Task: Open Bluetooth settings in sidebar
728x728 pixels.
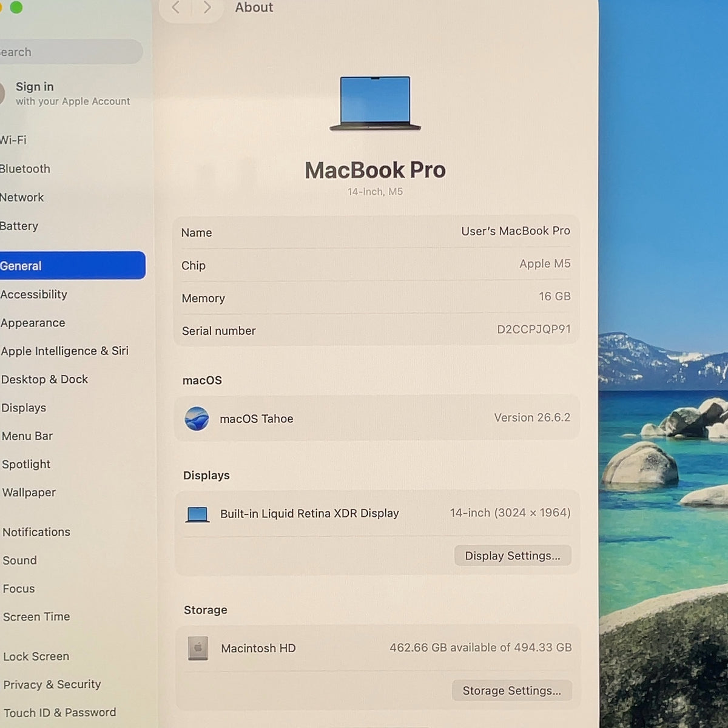Action: (x=25, y=169)
